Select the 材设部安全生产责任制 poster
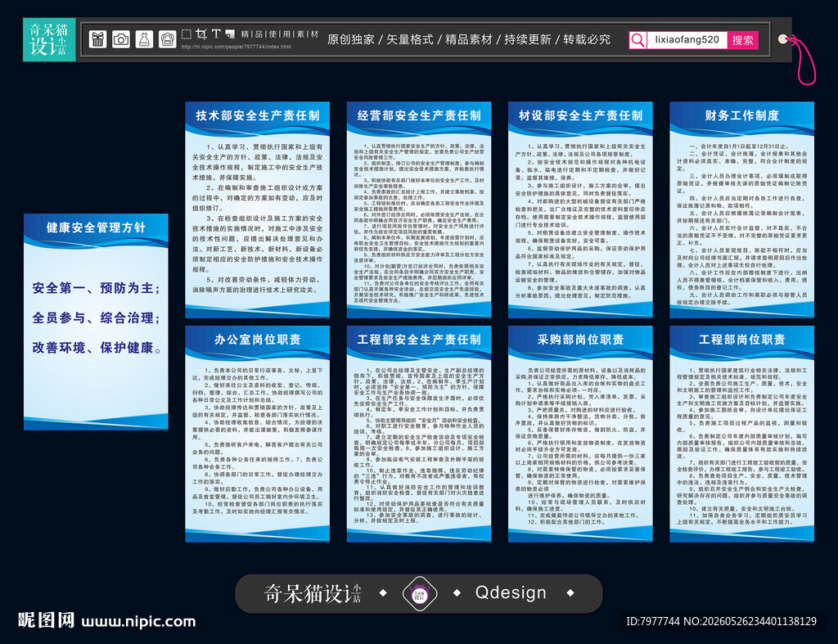 580,209
